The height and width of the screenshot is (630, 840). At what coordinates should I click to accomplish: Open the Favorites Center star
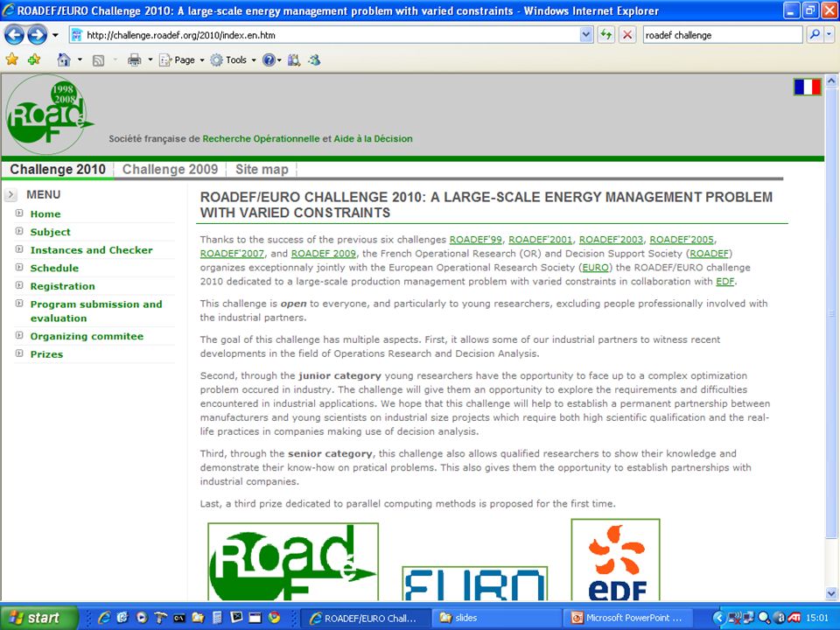[x=11, y=59]
